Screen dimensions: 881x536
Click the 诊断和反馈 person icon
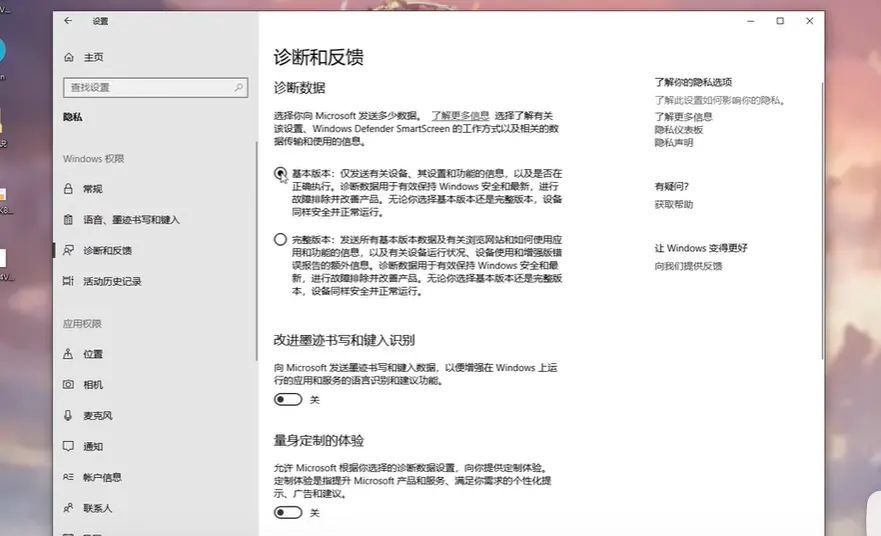coord(68,250)
